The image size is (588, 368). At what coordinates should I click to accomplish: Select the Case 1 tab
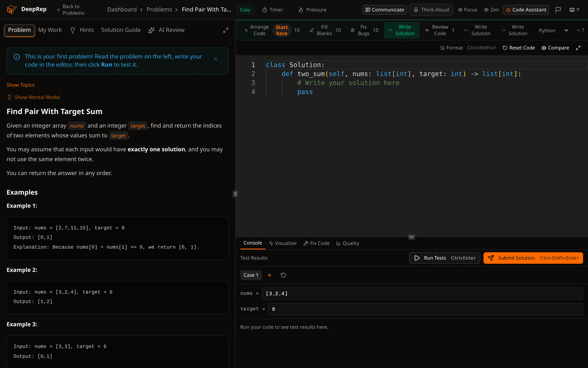(251, 275)
